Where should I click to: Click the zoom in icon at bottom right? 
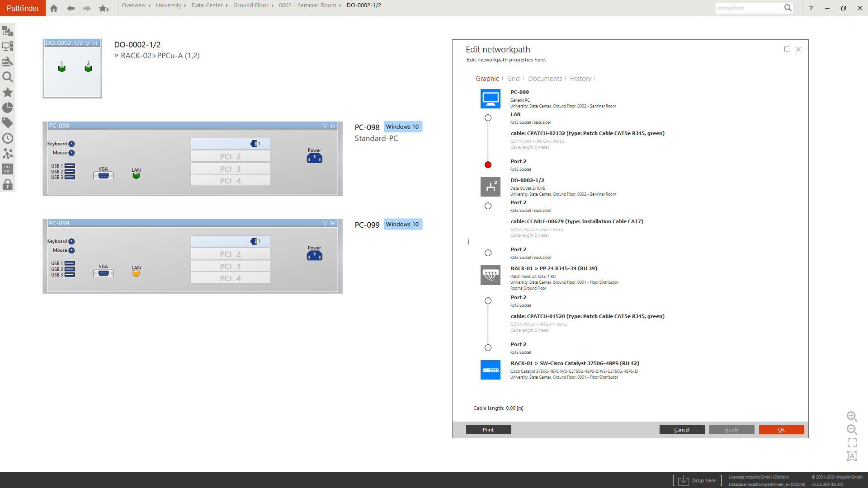[852, 417]
